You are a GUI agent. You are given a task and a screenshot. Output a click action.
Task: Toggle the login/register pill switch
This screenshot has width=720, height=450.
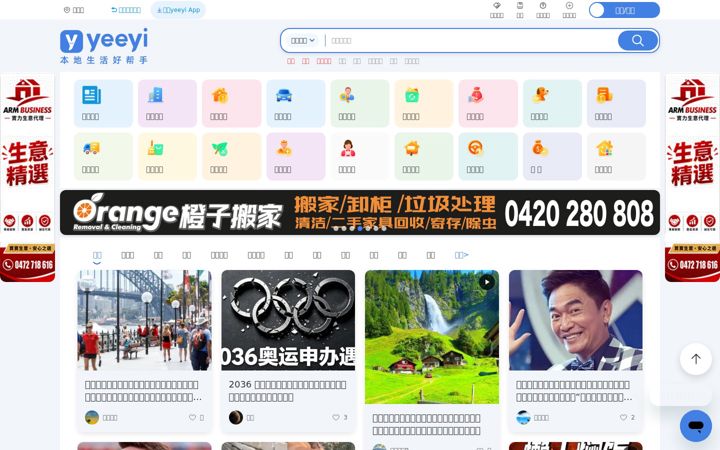point(624,10)
